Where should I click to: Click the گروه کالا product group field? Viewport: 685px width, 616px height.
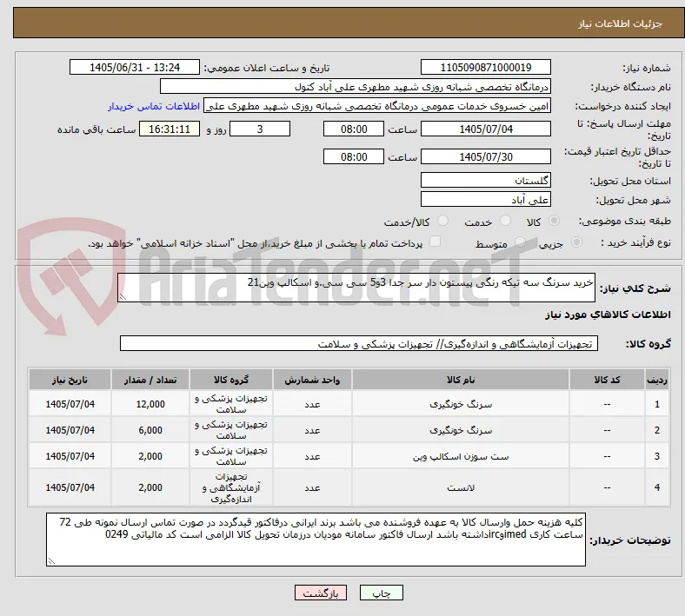point(359,343)
